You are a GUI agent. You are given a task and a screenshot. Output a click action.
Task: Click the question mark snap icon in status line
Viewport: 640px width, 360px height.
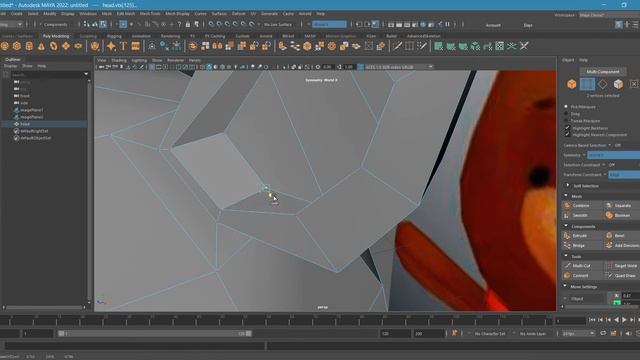[x=179, y=24]
